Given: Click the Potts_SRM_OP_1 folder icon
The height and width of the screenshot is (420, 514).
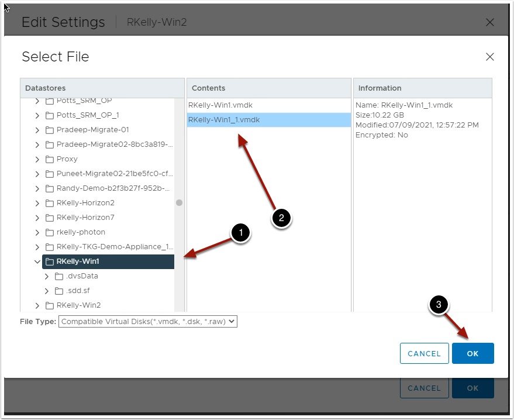Looking at the screenshot, I should coord(50,115).
